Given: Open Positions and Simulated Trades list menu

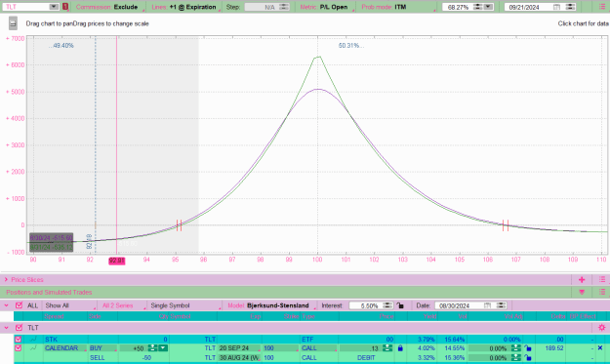Looking at the screenshot, I should (x=602, y=292).
